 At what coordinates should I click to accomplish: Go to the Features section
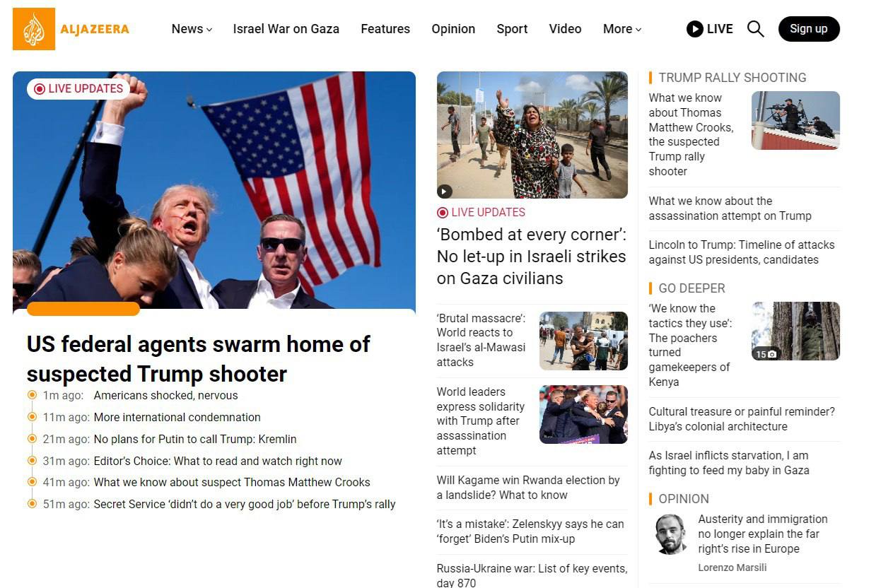click(385, 29)
